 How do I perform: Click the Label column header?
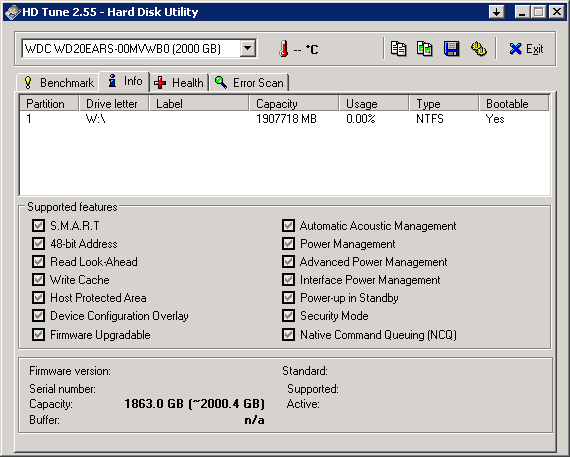click(199, 104)
